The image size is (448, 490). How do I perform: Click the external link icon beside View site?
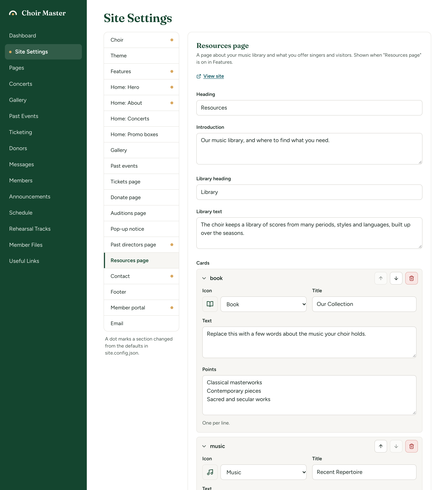(x=199, y=76)
